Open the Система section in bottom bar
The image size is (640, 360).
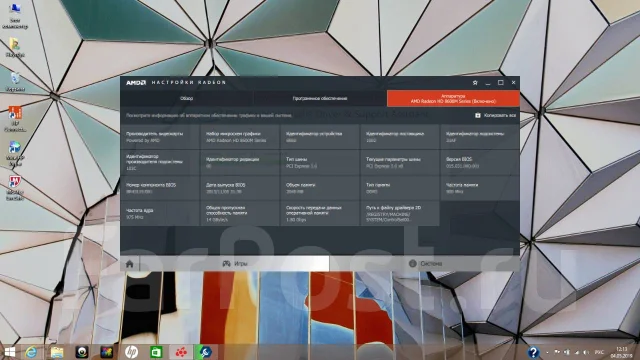424,264
